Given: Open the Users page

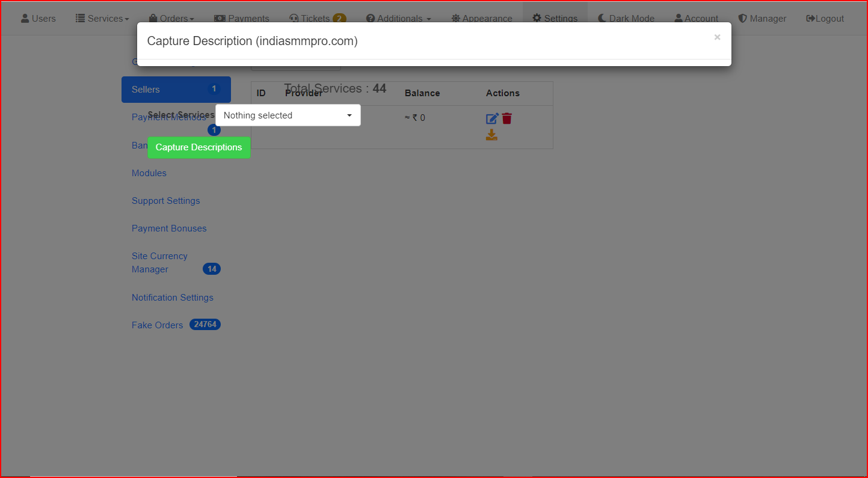Looking at the screenshot, I should pos(38,18).
